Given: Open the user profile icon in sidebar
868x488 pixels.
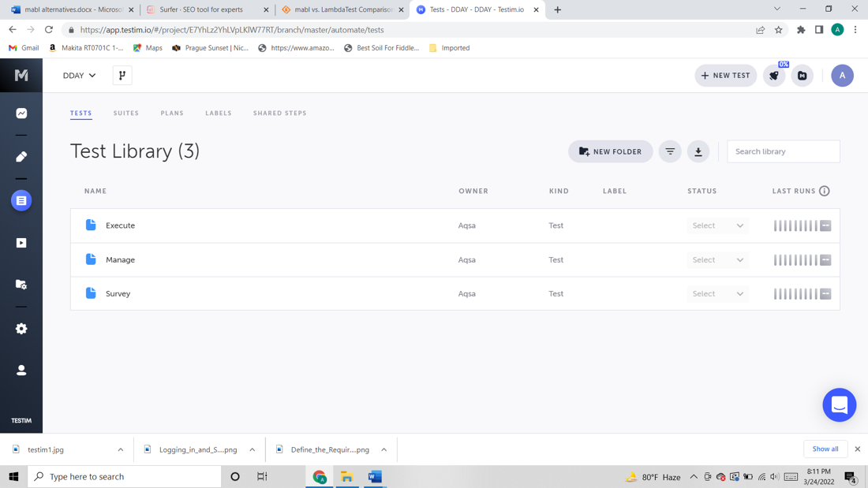Looking at the screenshot, I should pos(21,371).
